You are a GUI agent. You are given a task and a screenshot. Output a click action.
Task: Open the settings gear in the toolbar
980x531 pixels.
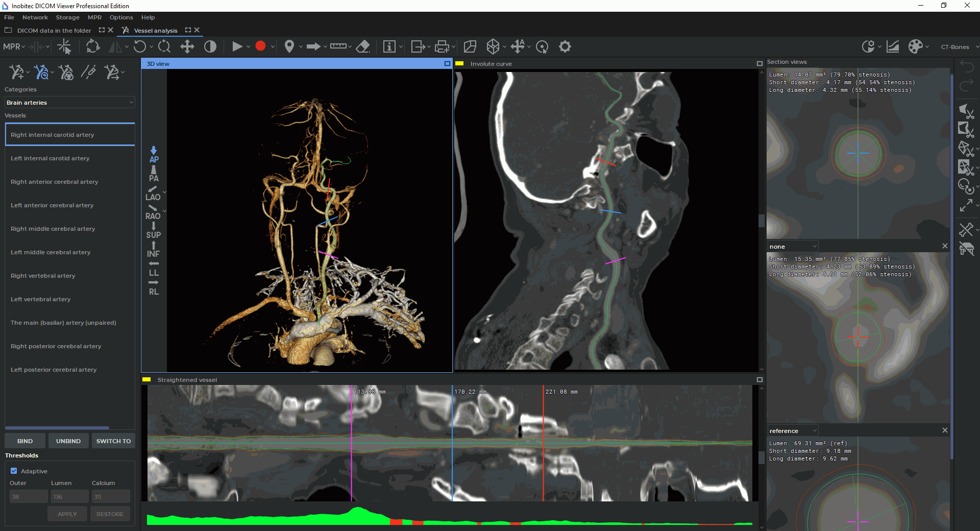click(x=565, y=46)
